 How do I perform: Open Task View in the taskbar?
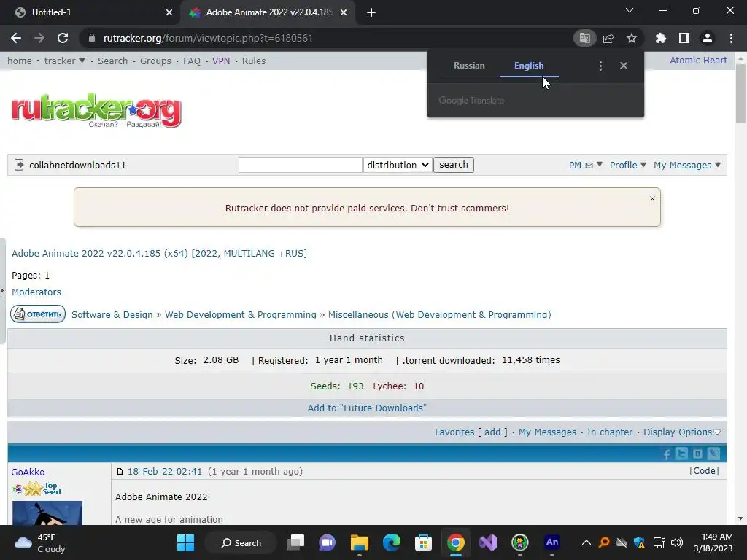(295, 542)
